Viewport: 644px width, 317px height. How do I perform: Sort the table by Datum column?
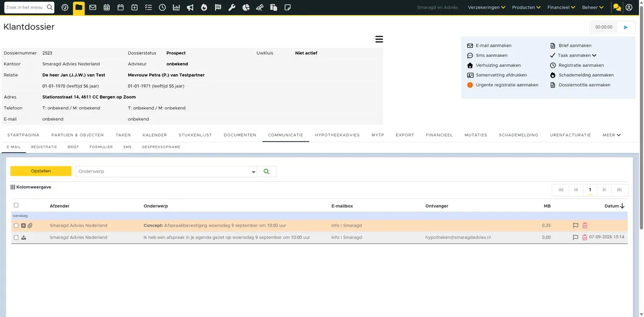click(x=614, y=205)
